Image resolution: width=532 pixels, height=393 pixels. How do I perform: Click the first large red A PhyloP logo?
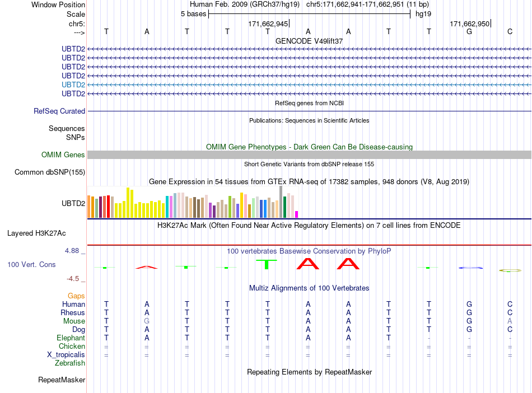click(308, 264)
